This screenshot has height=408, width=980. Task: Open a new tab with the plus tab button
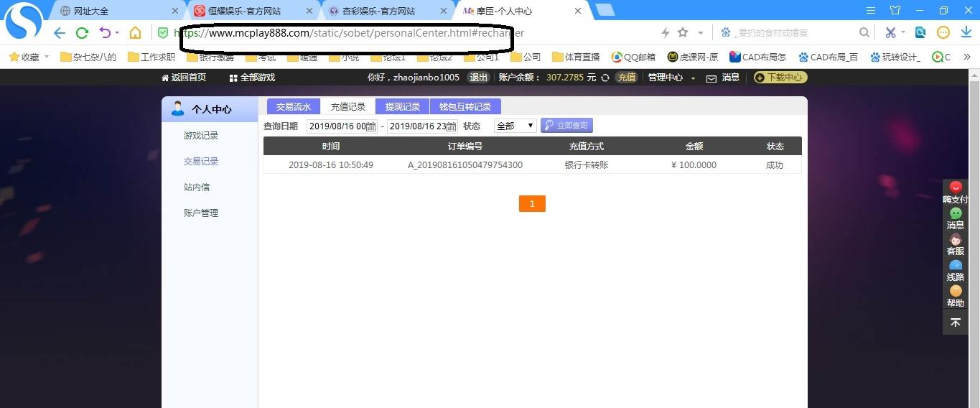[605, 10]
